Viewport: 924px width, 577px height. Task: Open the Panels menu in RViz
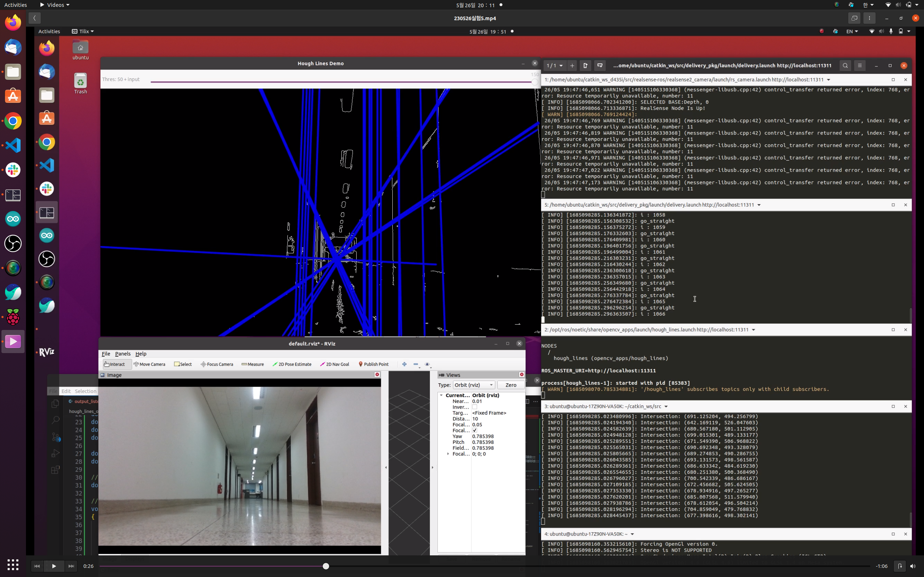pyautogui.click(x=123, y=354)
